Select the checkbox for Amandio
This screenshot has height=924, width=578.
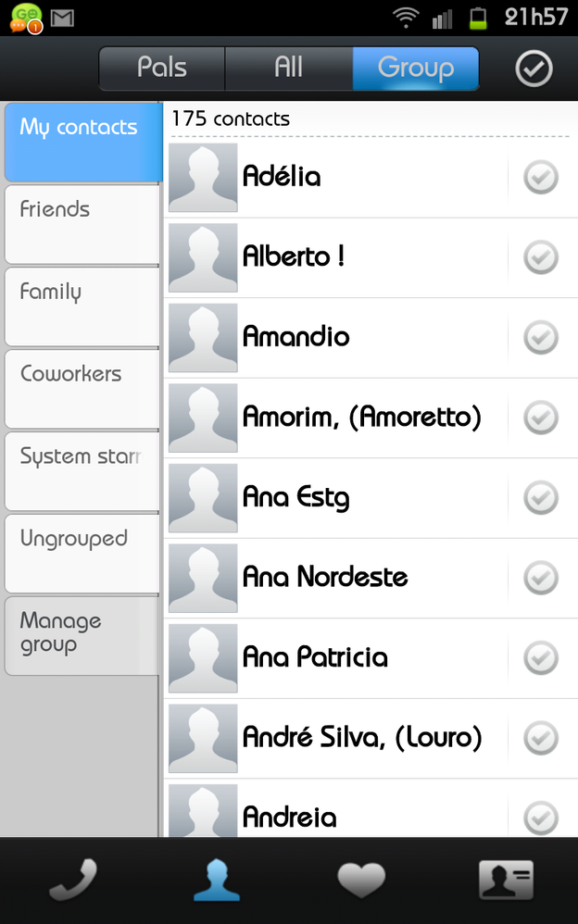pos(541,337)
